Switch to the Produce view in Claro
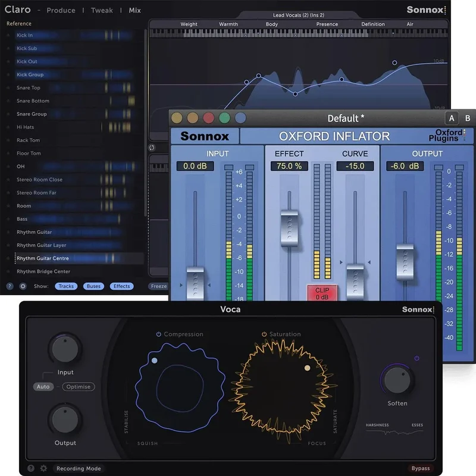The image size is (476, 476). (61, 10)
